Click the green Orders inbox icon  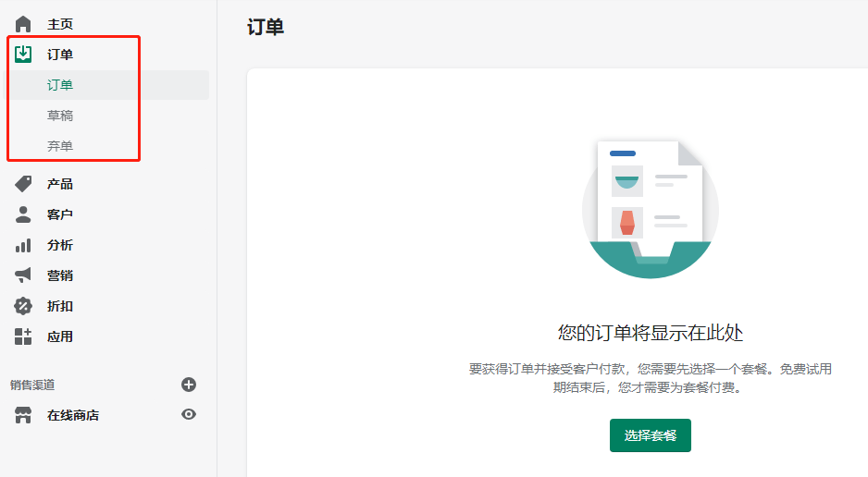click(23, 55)
